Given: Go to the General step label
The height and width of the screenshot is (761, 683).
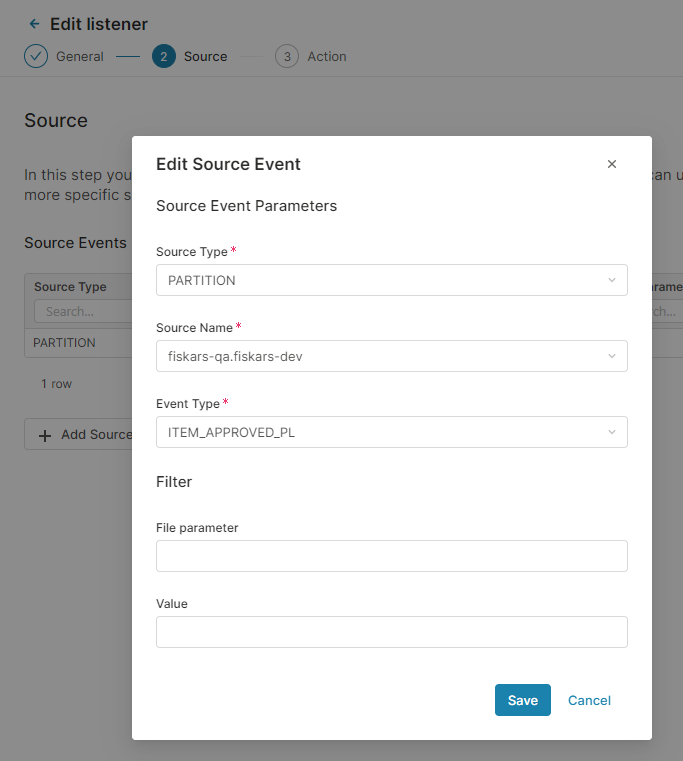Looking at the screenshot, I should click(x=80, y=56).
